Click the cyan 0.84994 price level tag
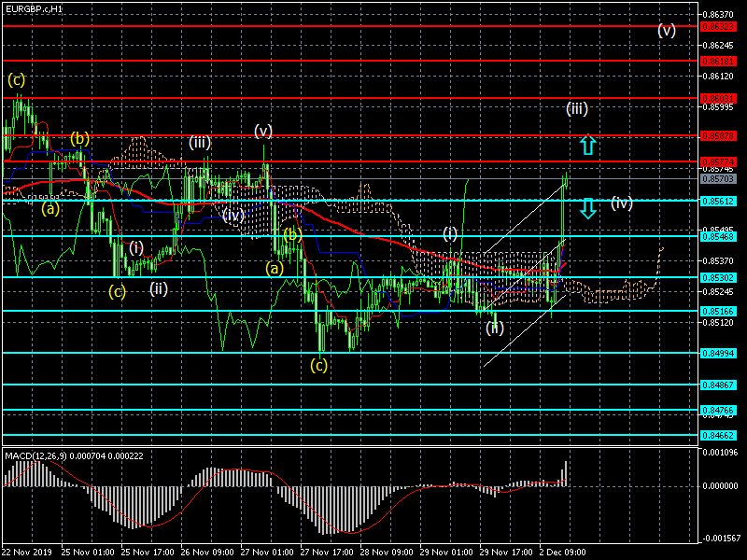The width and height of the screenshot is (747, 560). click(721, 353)
